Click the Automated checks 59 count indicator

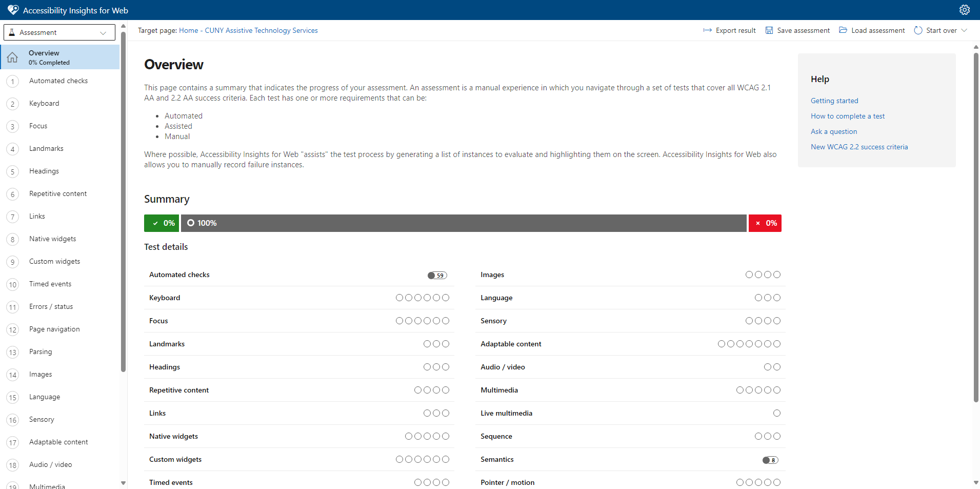coord(437,276)
